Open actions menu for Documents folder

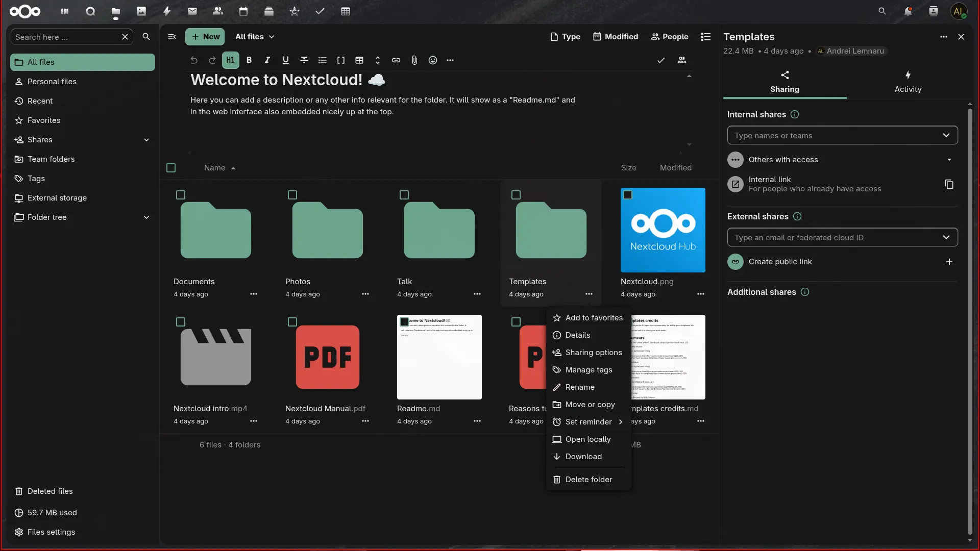[x=254, y=294]
